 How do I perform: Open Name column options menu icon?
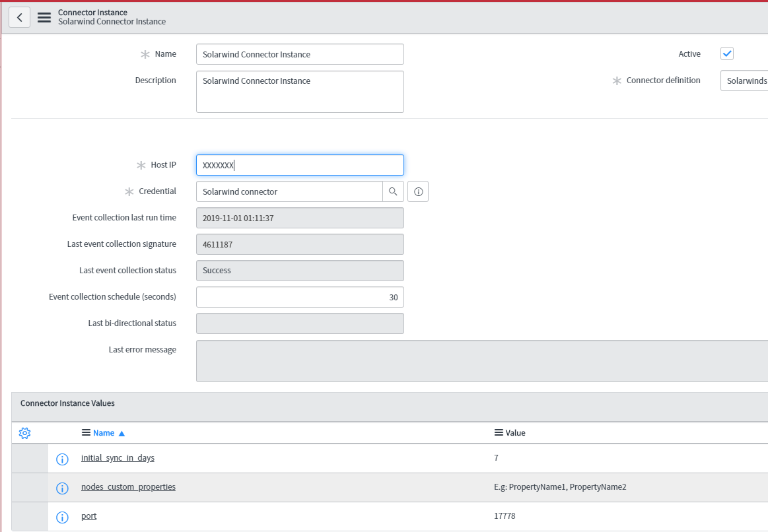pos(86,432)
